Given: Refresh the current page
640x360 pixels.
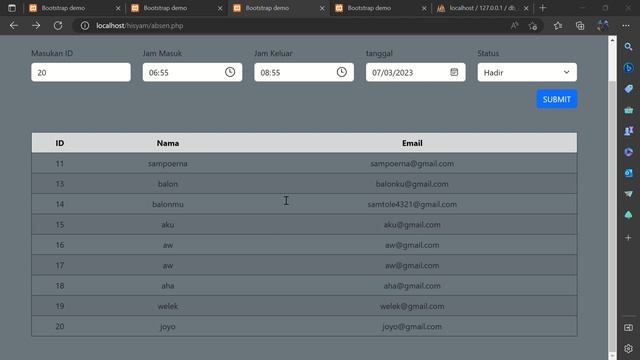Looking at the screenshot, I should click(58, 26).
